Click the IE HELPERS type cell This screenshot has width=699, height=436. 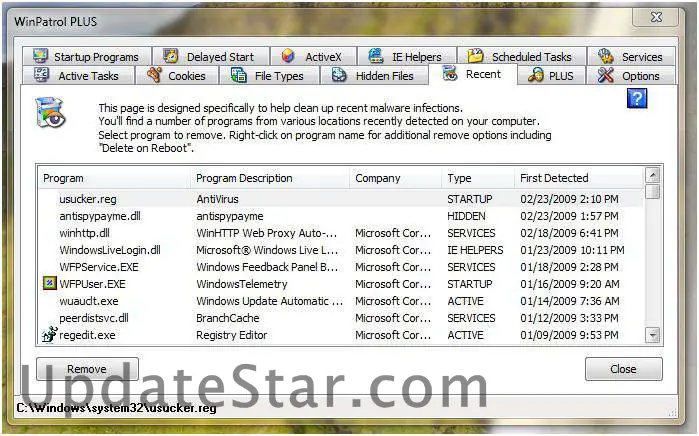pos(475,250)
